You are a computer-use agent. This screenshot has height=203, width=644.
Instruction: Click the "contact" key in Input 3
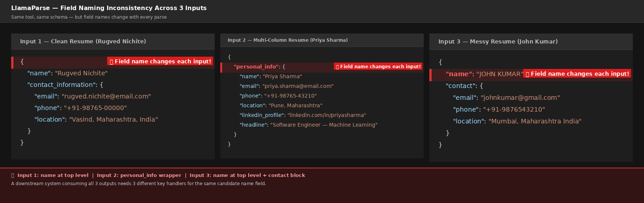(x=461, y=86)
